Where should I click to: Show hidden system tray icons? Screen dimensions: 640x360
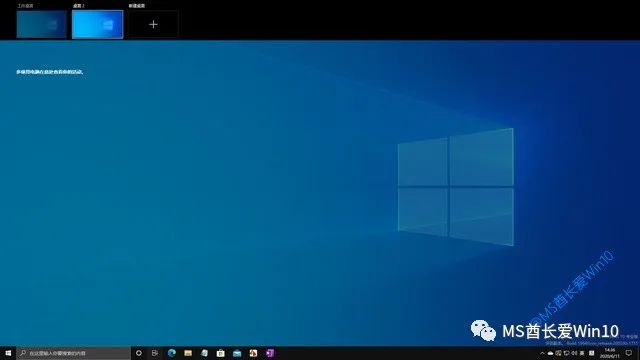pyautogui.click(x=542, y=353)
